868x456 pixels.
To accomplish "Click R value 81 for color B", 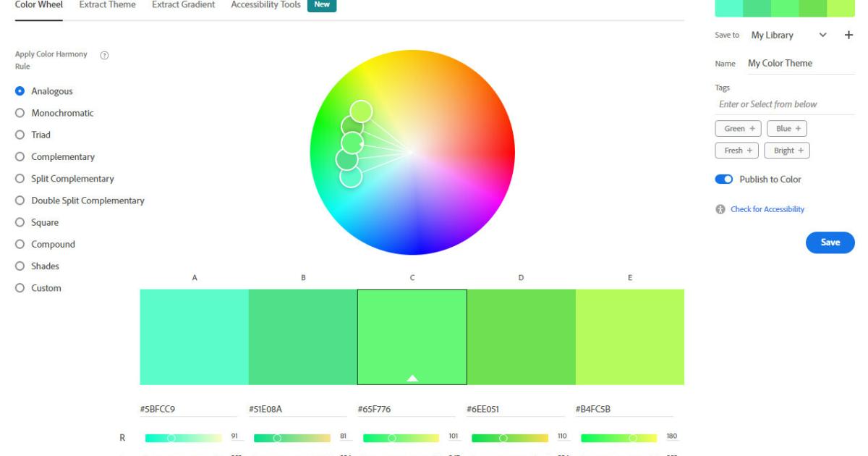I will tap(344, 436).
